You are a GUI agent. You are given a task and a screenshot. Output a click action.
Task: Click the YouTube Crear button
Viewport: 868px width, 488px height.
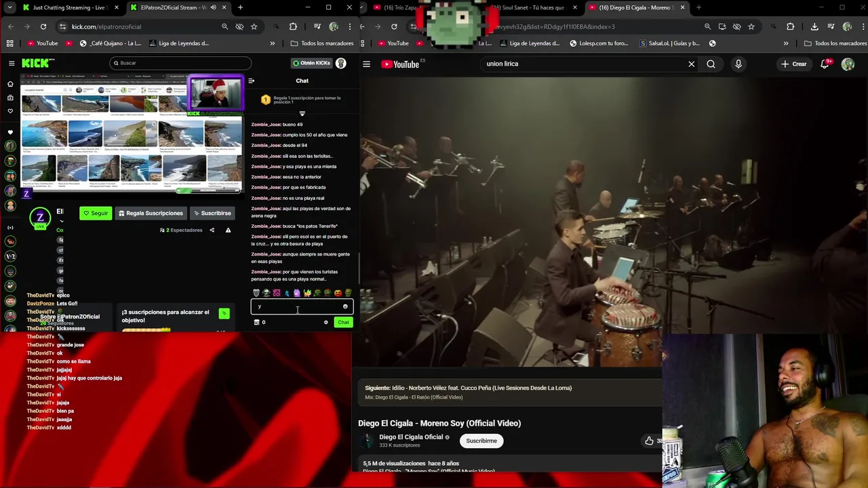click(794, 64)
